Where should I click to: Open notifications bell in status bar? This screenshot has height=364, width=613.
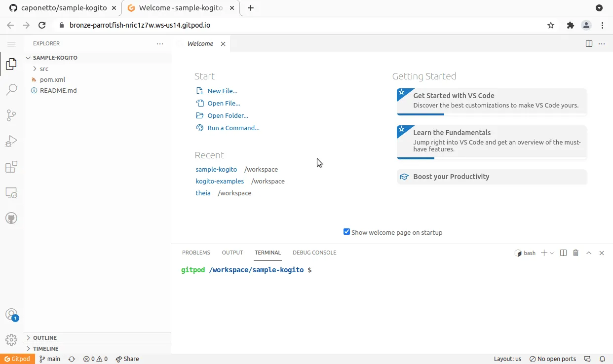coord(602,359)
